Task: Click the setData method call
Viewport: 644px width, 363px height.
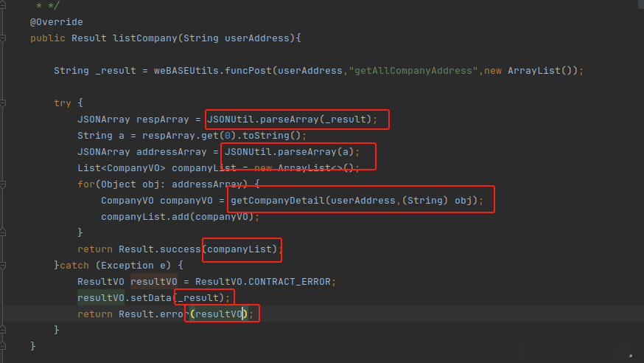Action: pos(151,298)
